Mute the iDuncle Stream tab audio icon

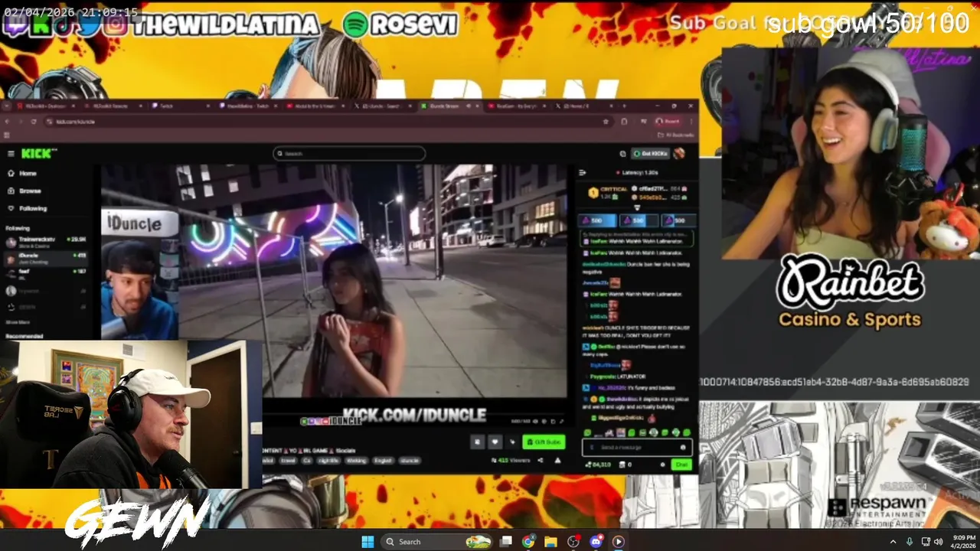click(468, 106)
